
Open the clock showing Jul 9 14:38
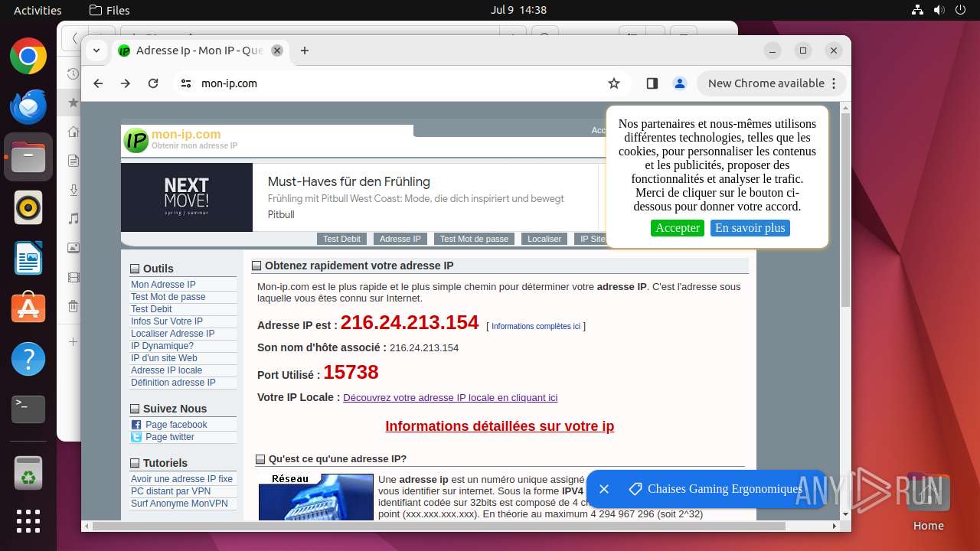tap(518, 10)
